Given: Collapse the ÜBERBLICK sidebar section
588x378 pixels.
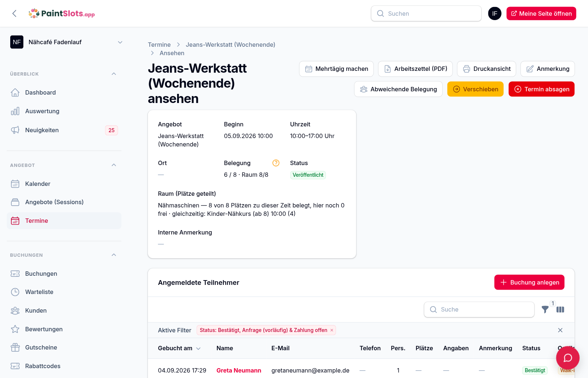Looking at the screenshot, I should click(114, 74).
